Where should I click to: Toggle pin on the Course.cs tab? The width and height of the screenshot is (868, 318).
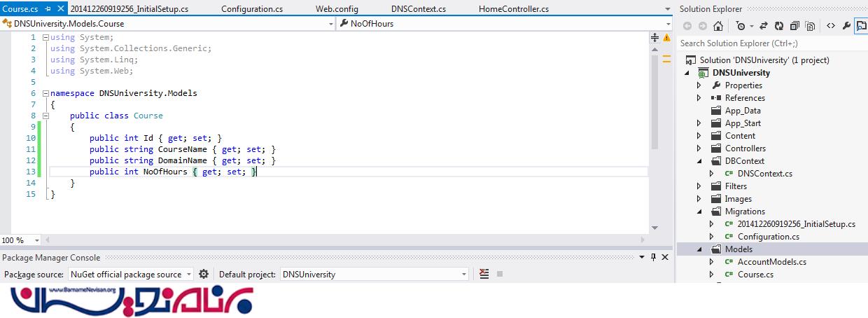(48, 9)
